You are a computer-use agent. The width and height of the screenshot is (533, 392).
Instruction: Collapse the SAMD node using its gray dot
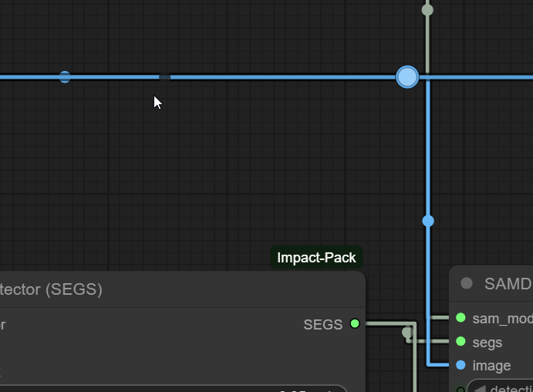point(467,283)
